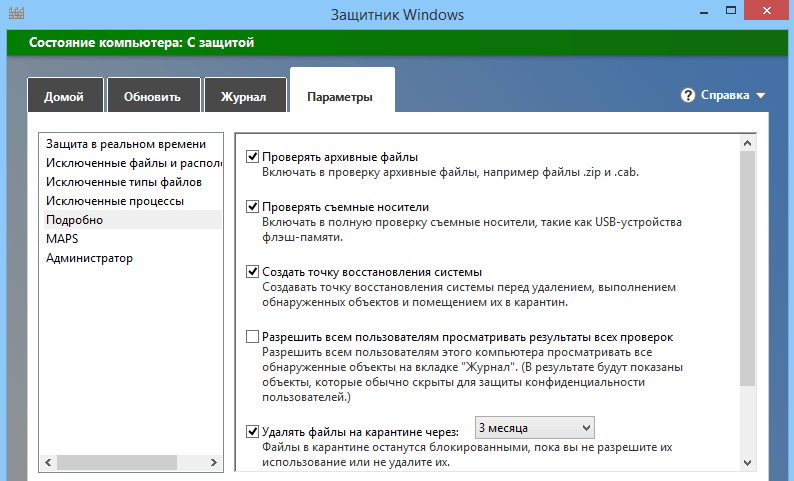
Task: Click the Файлы в карантине останутся description
Action: click(x=467, y=455)
